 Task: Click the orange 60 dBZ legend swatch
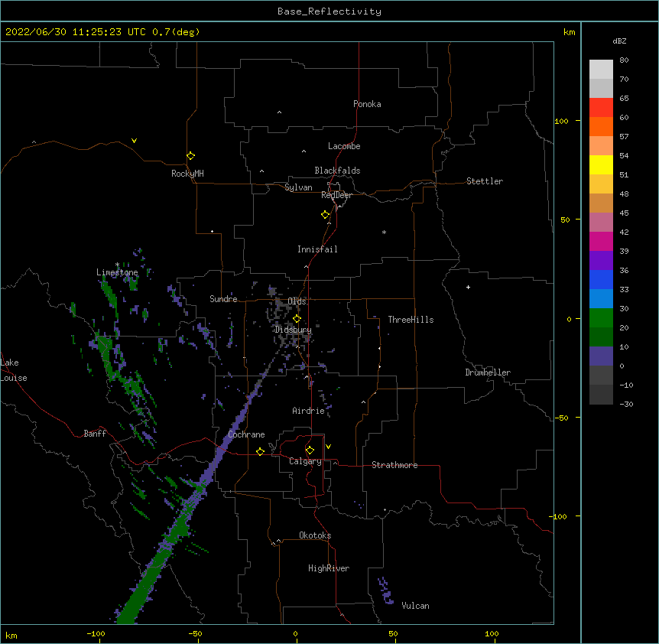click(x=601, y=126)
